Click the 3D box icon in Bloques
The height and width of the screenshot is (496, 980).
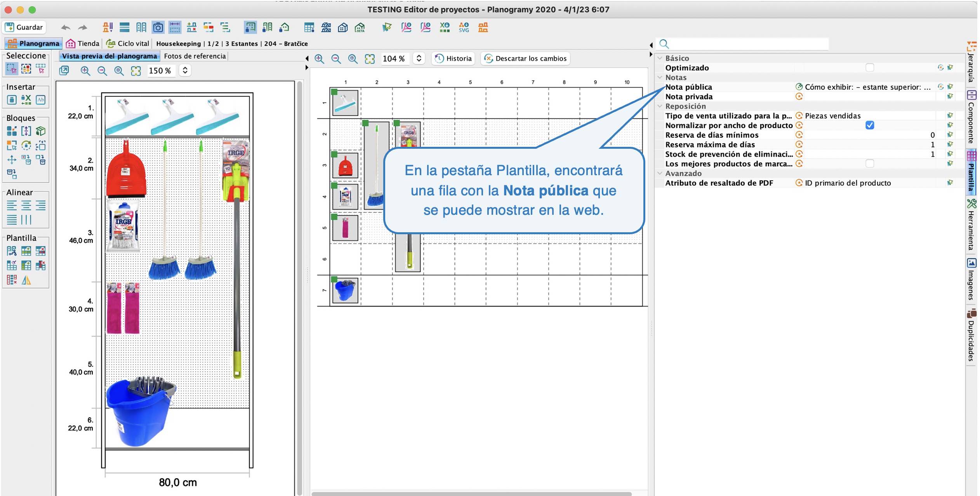tap(40, 131)
